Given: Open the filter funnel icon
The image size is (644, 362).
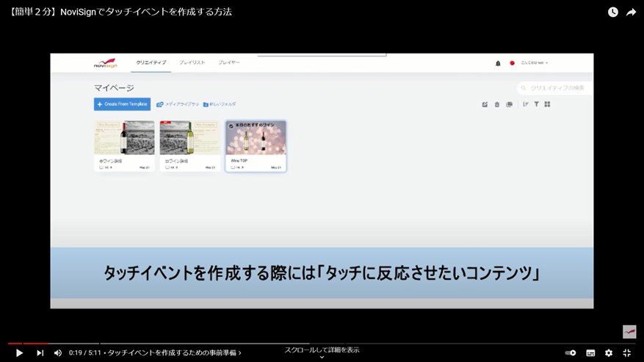Looking at the screenshot, I should tap(536, 104).
